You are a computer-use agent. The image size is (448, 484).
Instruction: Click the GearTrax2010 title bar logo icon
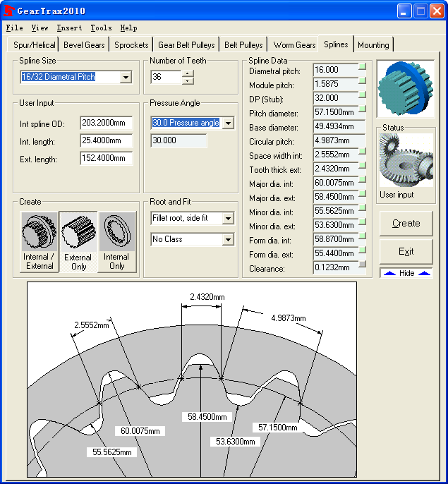tap(9, 11)
